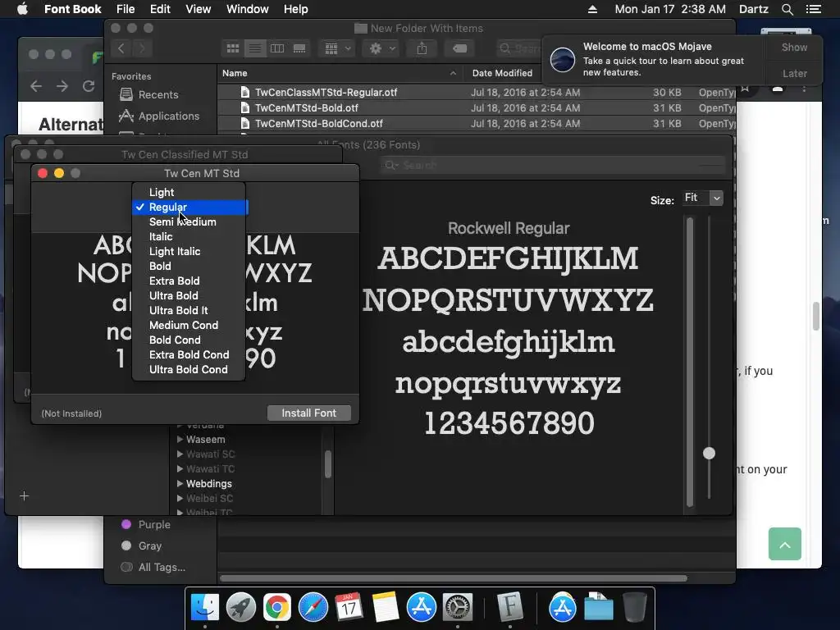Click eject icon in menu bar
This screenshot has height=630, width=840.
coord(592,9)
